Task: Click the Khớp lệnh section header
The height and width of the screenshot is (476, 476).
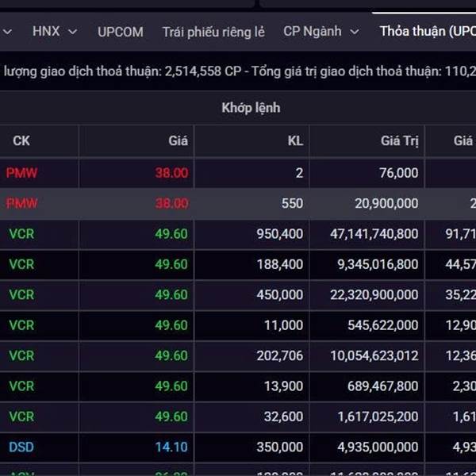Action: click(x=251, y=108)
